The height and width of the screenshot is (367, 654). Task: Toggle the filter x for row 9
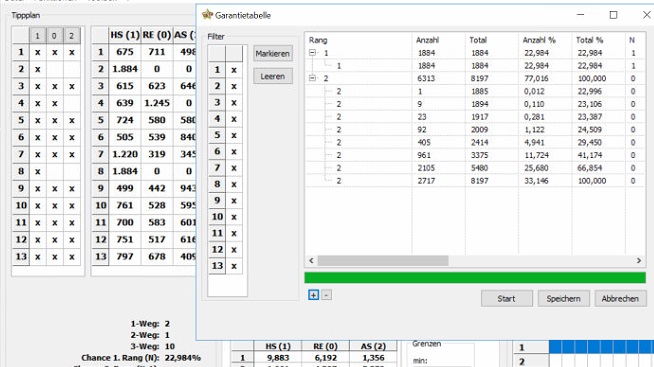pos(234,201)
